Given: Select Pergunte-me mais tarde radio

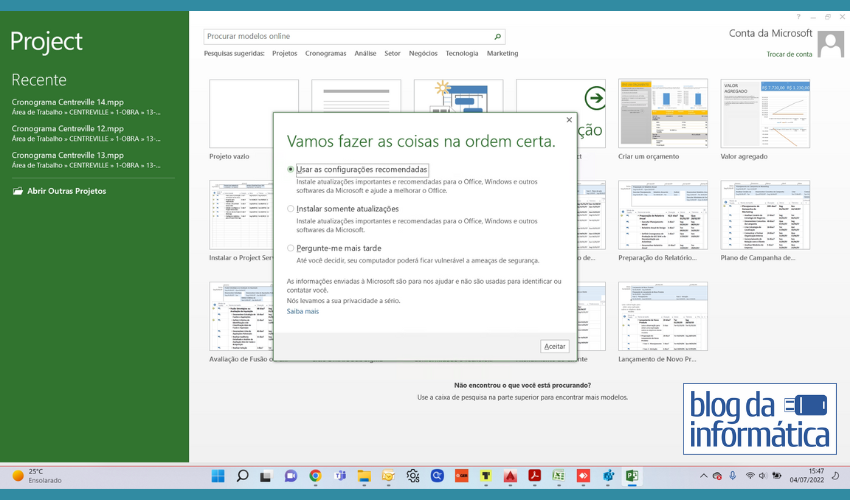Looking at the screenshot, I should coord(291,248).
